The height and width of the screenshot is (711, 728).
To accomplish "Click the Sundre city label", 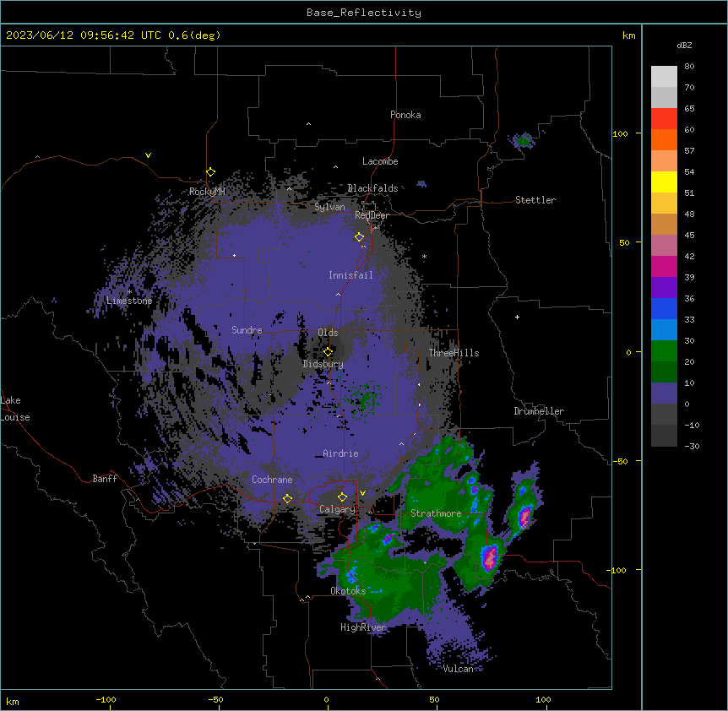I will [247, 330].
